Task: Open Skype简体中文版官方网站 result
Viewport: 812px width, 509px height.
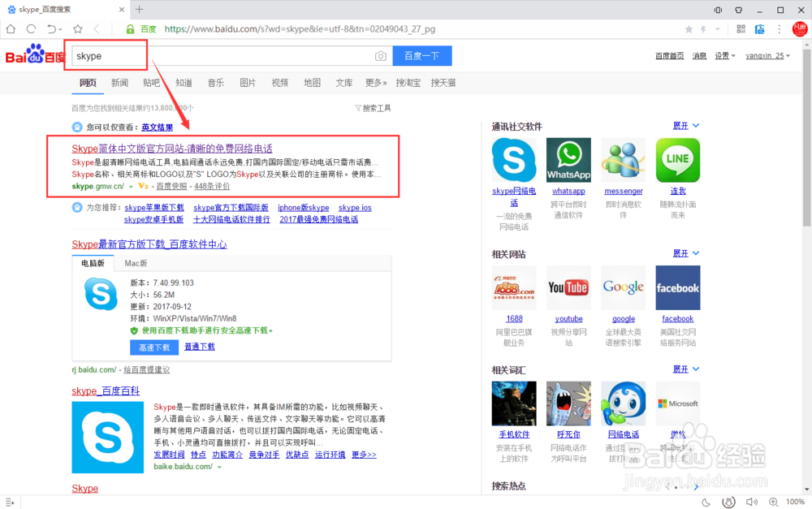Action: point(172,149)
